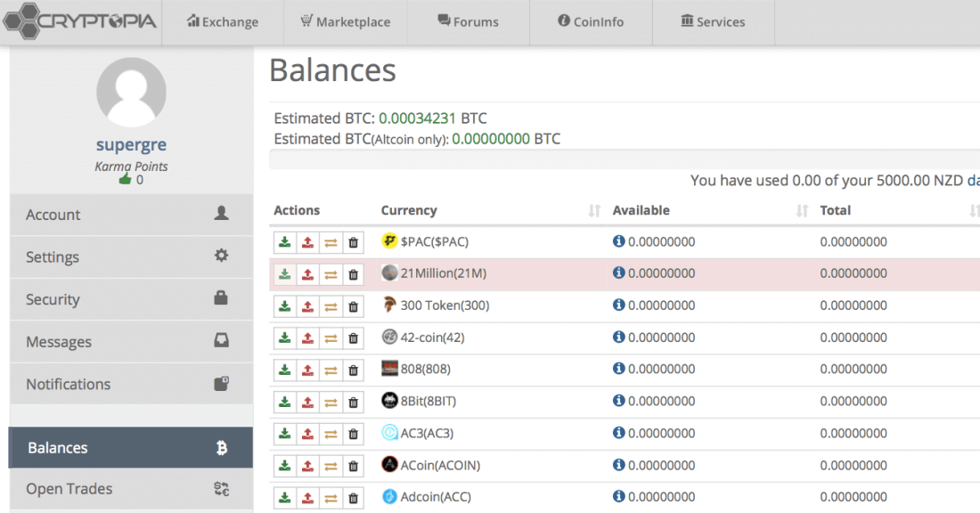Sort table by Available column arrows

[802, 211]
